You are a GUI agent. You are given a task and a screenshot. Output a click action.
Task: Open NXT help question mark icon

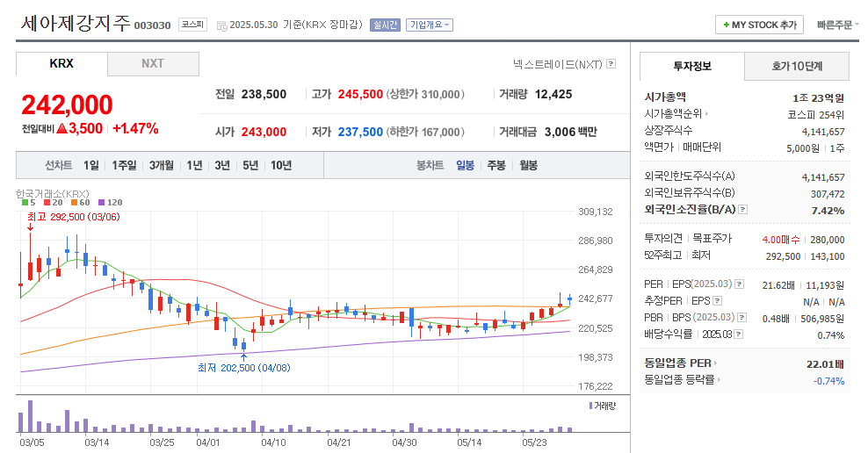tap(611, 64)
